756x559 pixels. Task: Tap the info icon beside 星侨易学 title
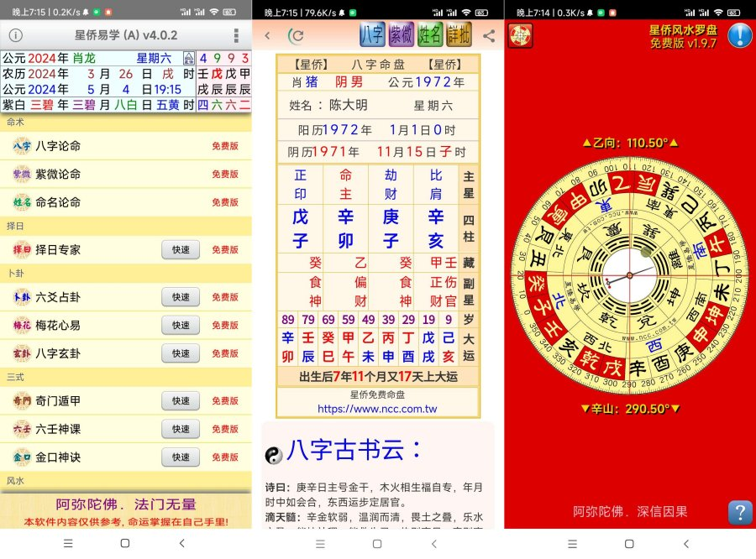[x=15, y=36]
